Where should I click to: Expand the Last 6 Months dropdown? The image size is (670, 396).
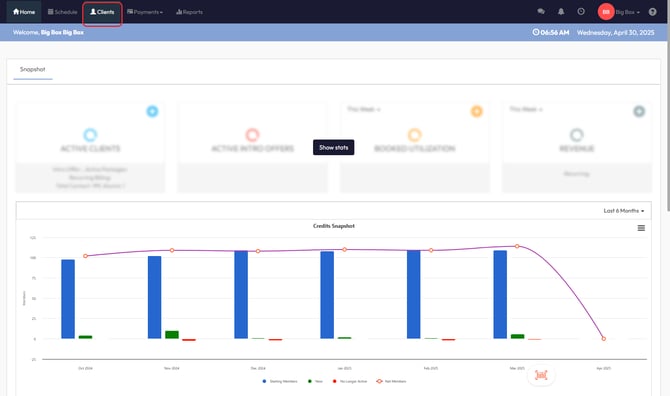624,211
